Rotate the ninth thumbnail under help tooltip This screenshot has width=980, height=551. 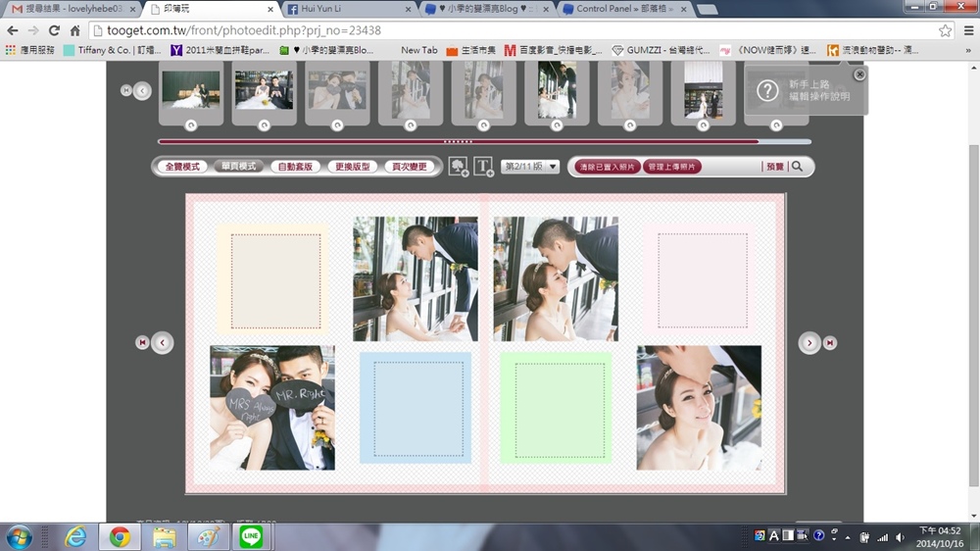coord(776,125)
